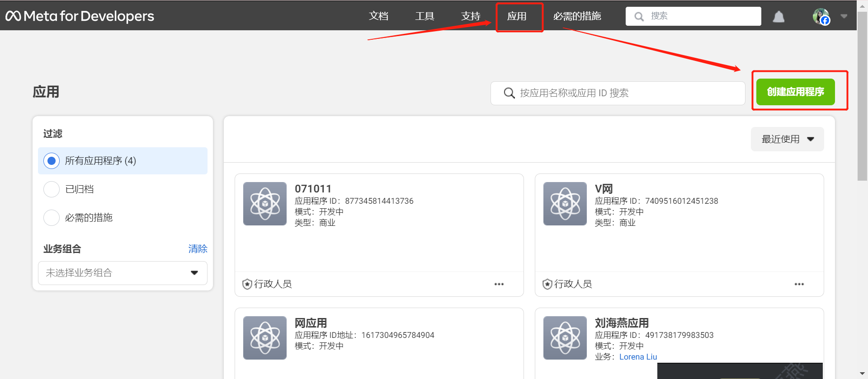Click the admin shield icon on 071011 card

click(x=247, y=284)
